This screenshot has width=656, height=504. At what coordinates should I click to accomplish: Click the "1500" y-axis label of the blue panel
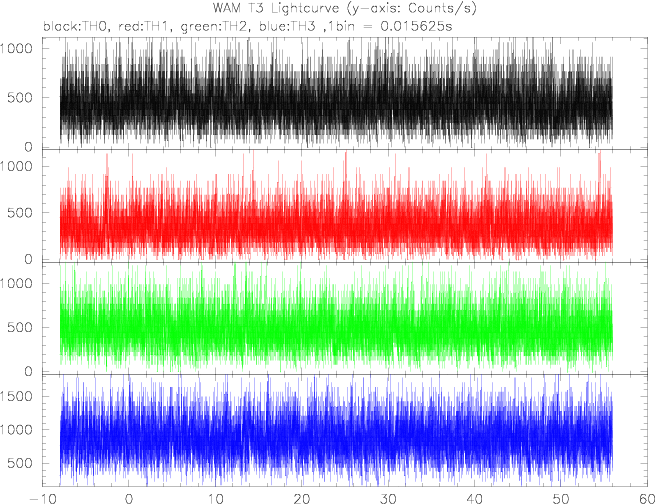coord(16,396)
